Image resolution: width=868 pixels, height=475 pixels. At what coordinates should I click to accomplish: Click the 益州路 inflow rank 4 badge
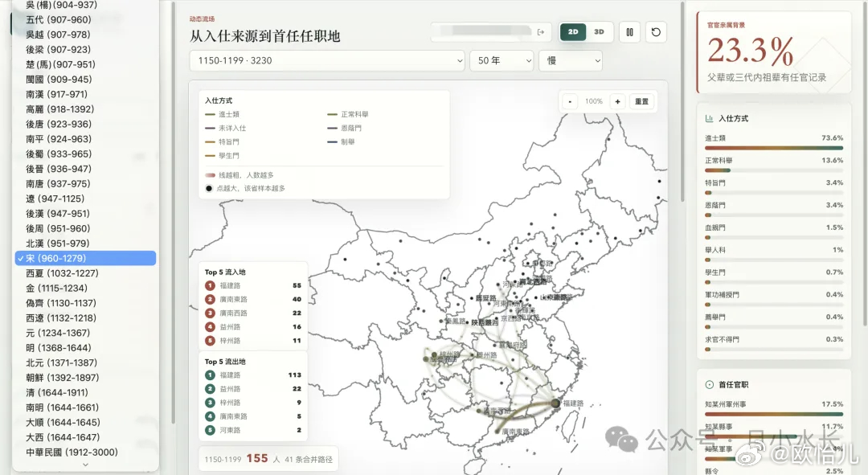point(210,326)
